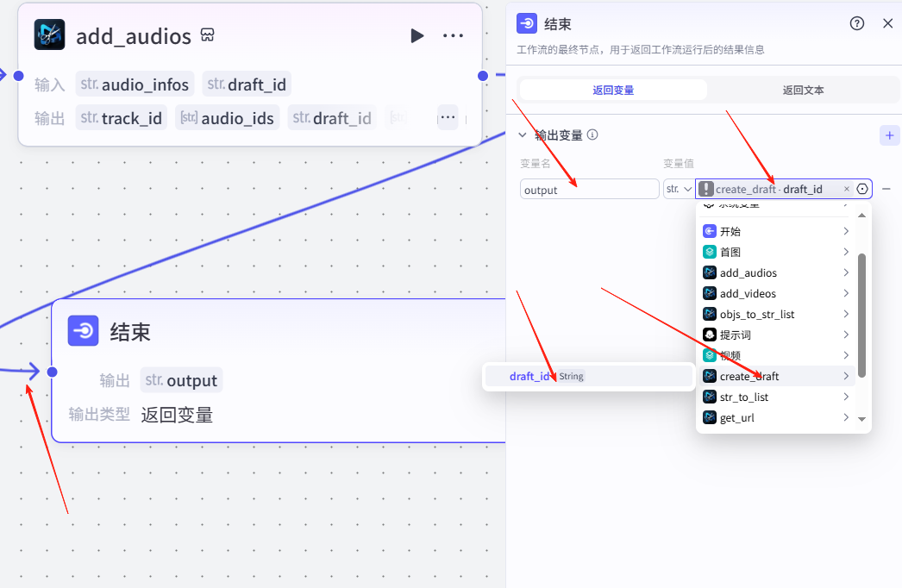The image size is (902, 588).
Task: Remove the output variable row with minus
Action: [x=886, y=189]
